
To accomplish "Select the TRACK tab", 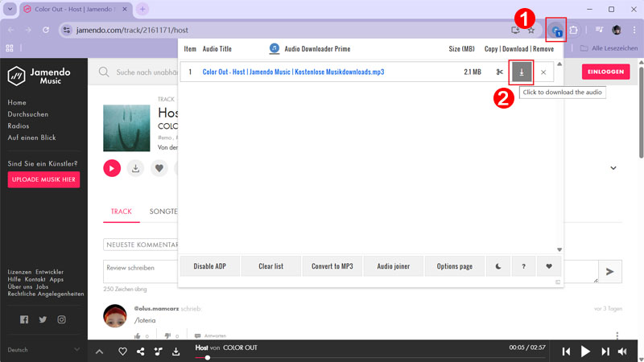I will [x=122, y=212].
